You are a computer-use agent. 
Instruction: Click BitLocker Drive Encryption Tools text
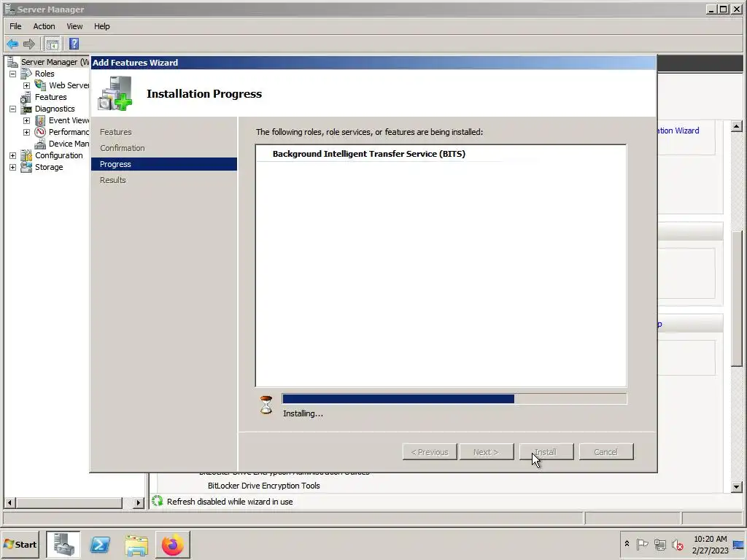point(264,486)
